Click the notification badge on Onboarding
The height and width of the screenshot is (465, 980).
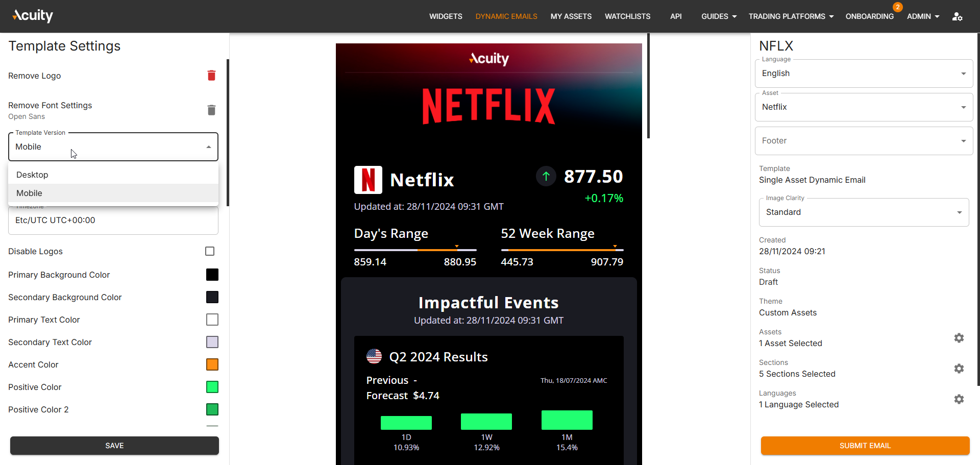point(897,7)
